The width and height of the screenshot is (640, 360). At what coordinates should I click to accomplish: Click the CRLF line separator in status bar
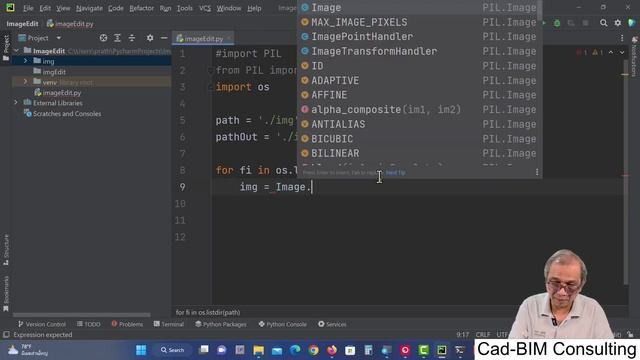[483, 335]
